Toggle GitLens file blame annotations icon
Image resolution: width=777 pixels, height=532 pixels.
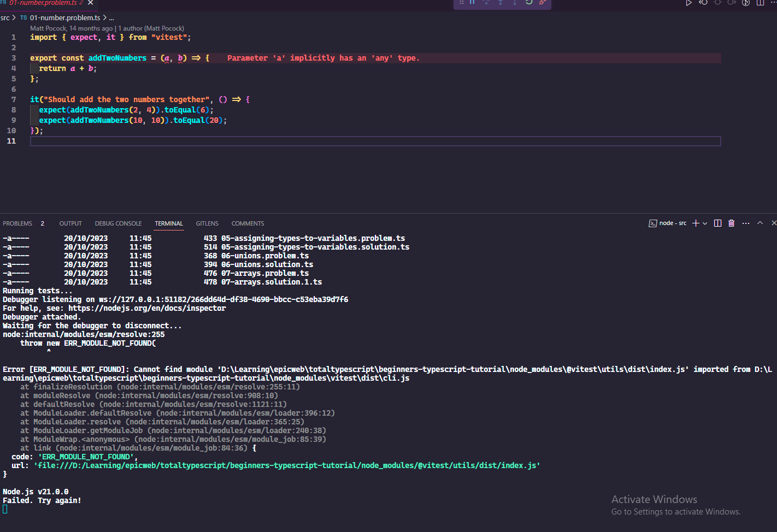(746, 3)
